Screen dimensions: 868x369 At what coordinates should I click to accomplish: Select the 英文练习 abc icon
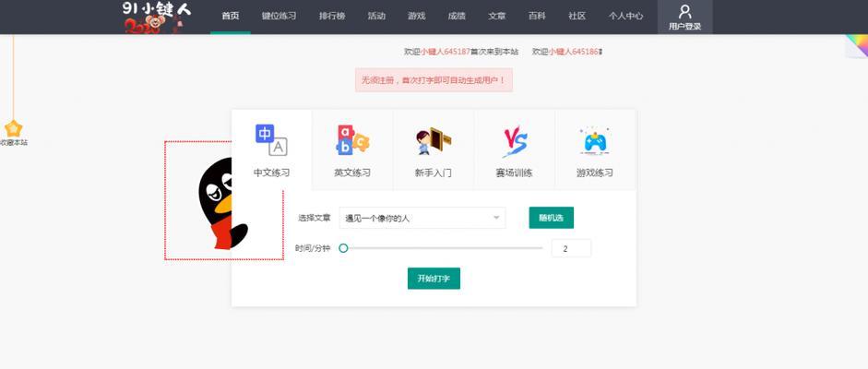(x=352, y=140)
